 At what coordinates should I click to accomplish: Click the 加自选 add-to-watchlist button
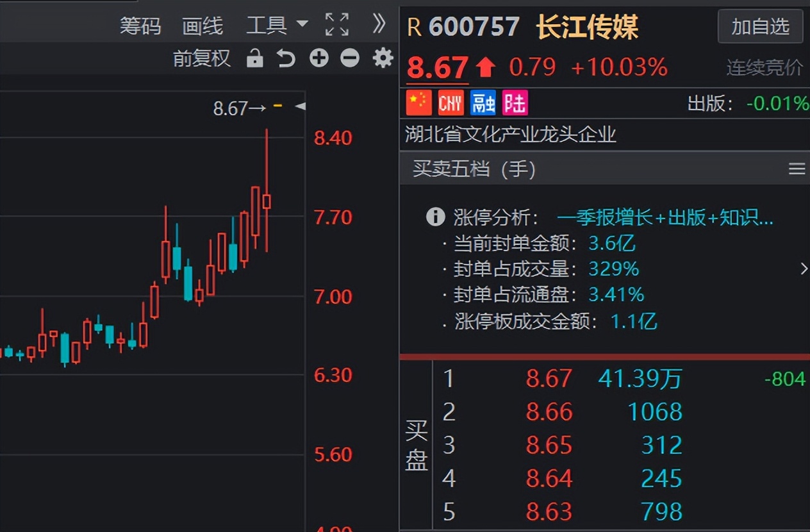[x=760, y=28]
